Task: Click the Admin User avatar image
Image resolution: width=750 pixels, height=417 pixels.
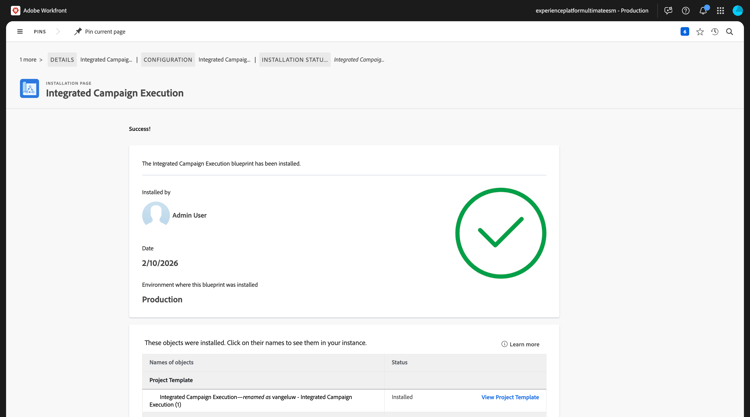Action: 156,214
